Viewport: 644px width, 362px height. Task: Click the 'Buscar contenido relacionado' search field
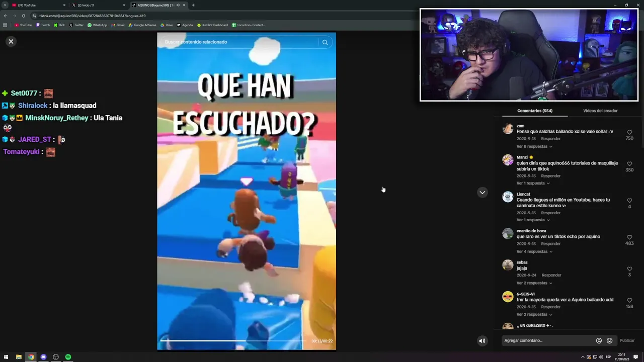(x=239, y=42)
